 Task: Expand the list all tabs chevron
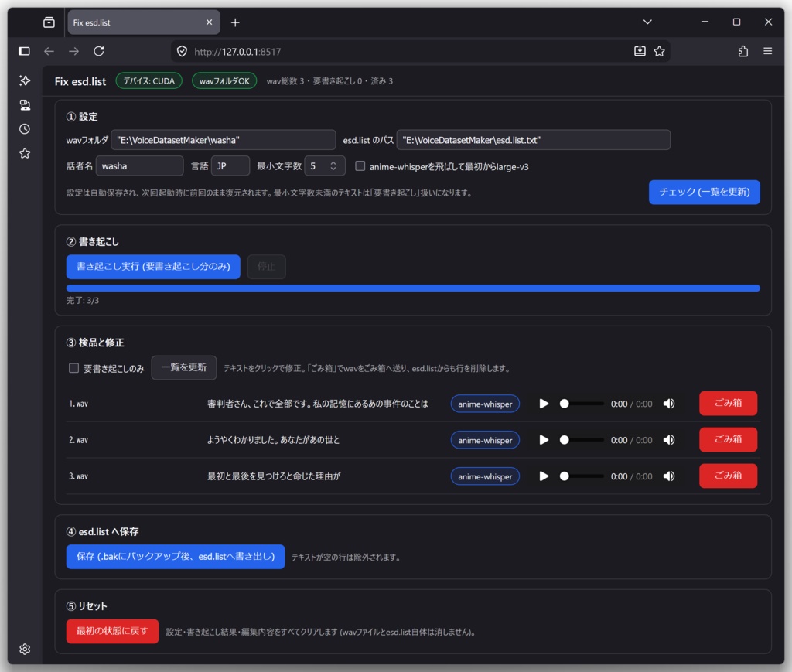click(x=647, y=22)
